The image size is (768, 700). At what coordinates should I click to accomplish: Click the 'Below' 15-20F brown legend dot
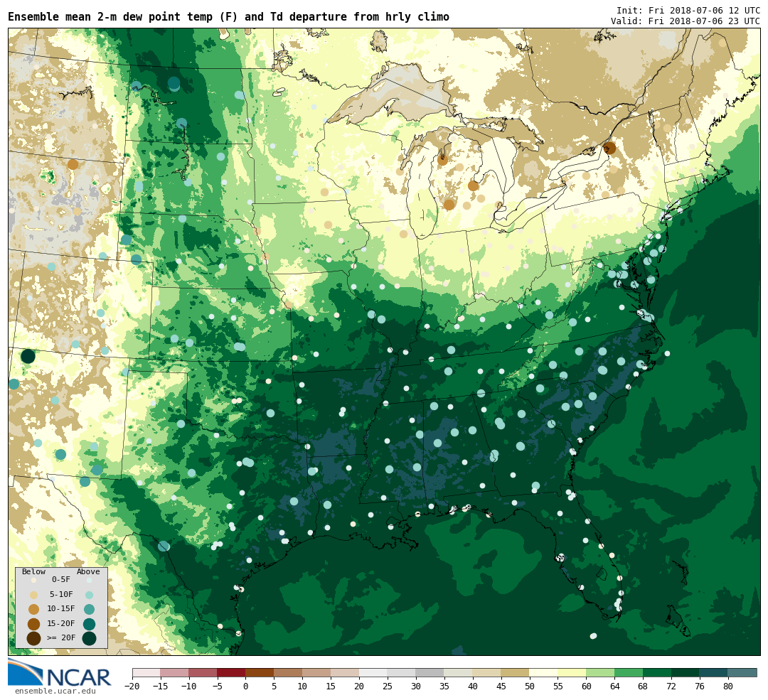[34, 624]
